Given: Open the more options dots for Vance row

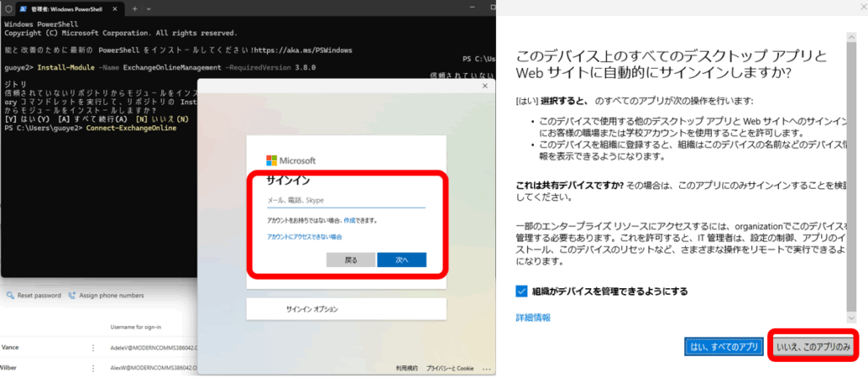Looking at the screenshot, I should tap(93, 348).
